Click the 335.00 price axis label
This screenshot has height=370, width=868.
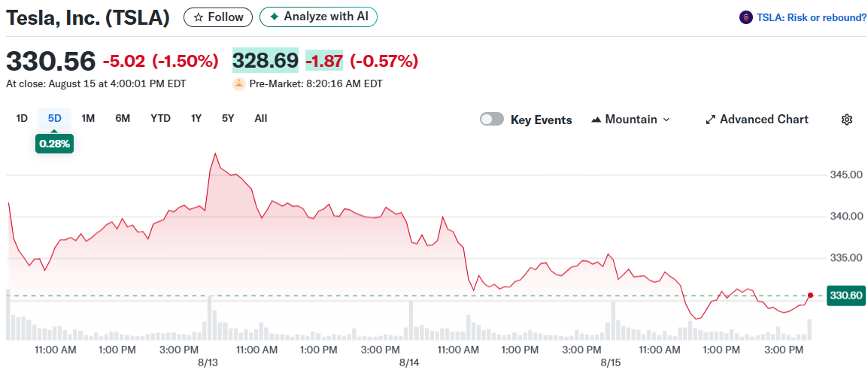point(846,258)
